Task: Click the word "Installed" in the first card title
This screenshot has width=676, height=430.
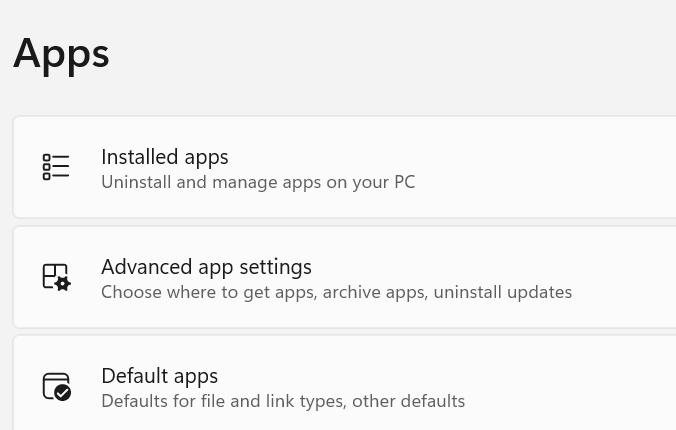Action: tap(136, 157)
